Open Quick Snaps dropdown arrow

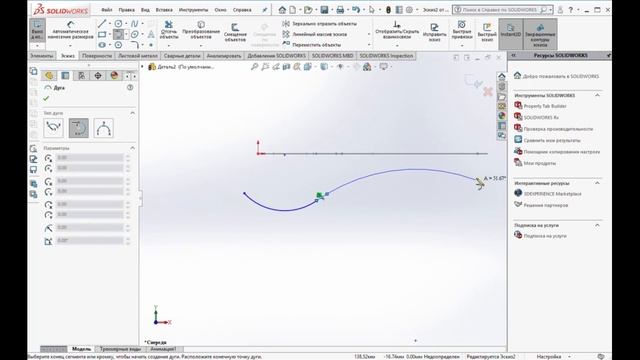click(462, 46)
